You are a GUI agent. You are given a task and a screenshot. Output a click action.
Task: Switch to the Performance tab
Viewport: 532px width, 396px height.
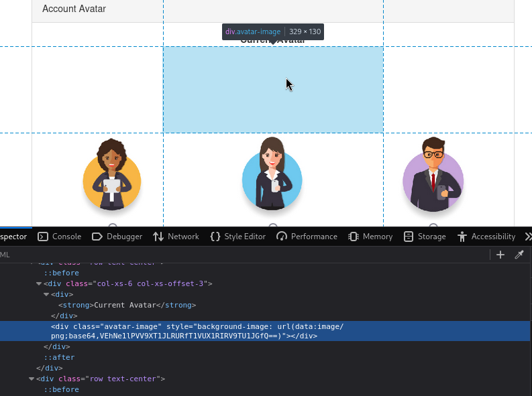pos(307,237)
